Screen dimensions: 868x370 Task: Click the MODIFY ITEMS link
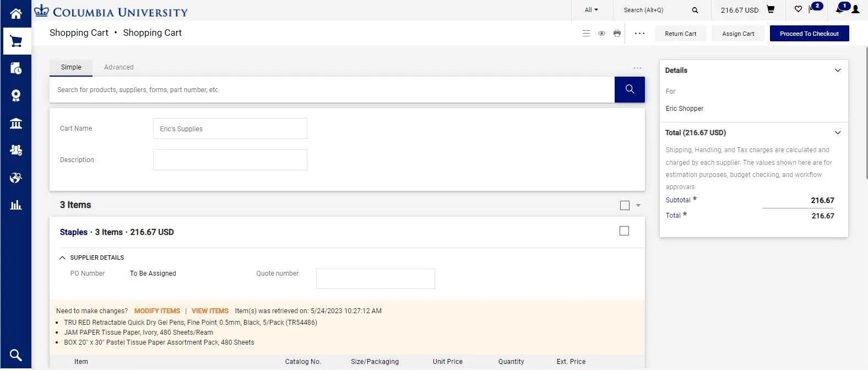click(157, 311)
